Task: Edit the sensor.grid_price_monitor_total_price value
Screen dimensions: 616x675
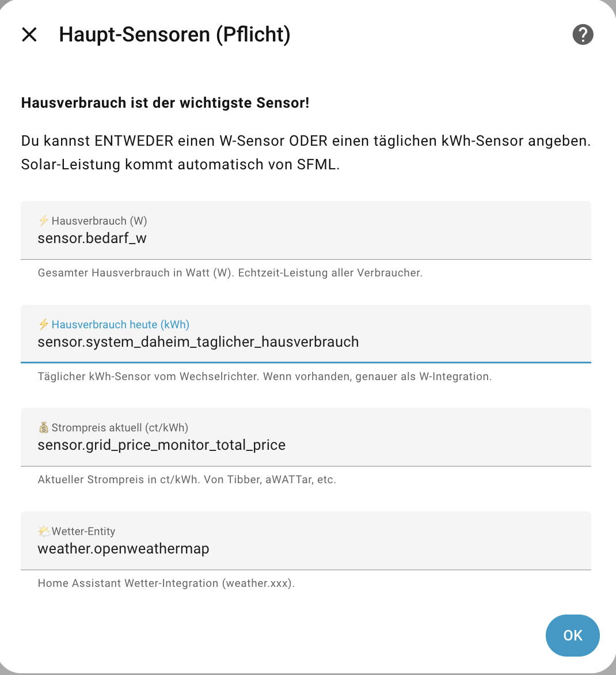Action: [x=162, y=445]
